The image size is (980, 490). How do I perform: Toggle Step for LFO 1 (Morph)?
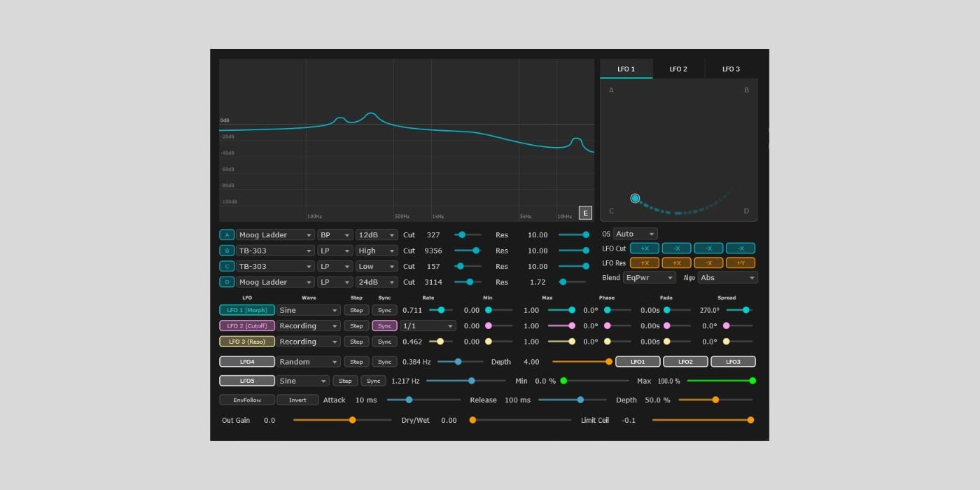pyautogui.click(x=356, y=310)
